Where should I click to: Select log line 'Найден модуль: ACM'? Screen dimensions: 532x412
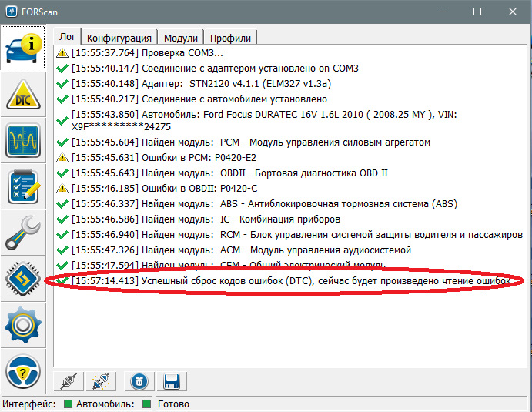(x=241, y=250)
